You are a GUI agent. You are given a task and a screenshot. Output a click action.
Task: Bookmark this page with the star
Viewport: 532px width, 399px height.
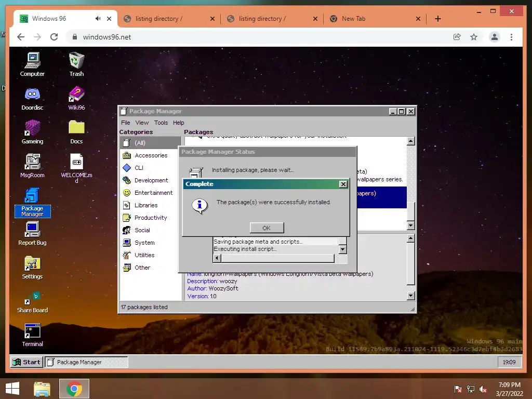(x=474, y=37)
